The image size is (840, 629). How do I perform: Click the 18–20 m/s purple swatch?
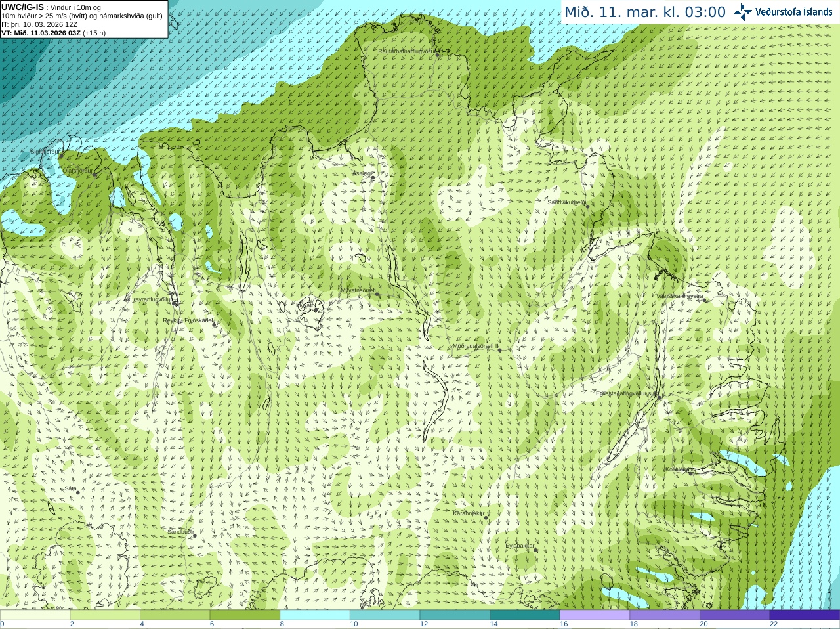point(665,615)
